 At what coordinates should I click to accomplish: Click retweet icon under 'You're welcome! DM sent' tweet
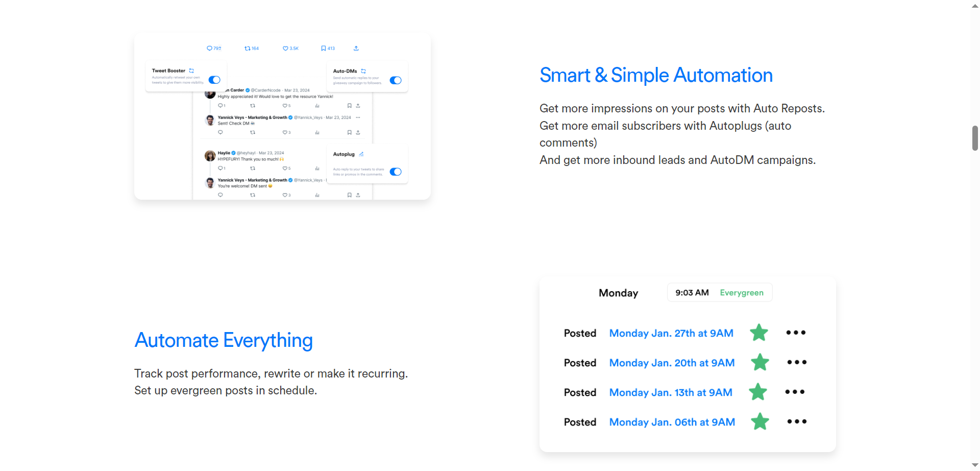pos(253,195)
